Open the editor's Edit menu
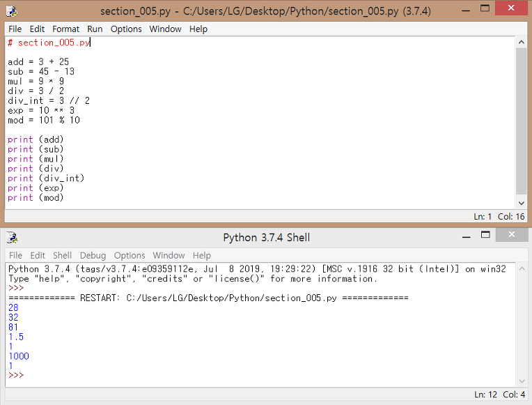Image resolution: width=532 pixels, height=405 pixels. 37,29
